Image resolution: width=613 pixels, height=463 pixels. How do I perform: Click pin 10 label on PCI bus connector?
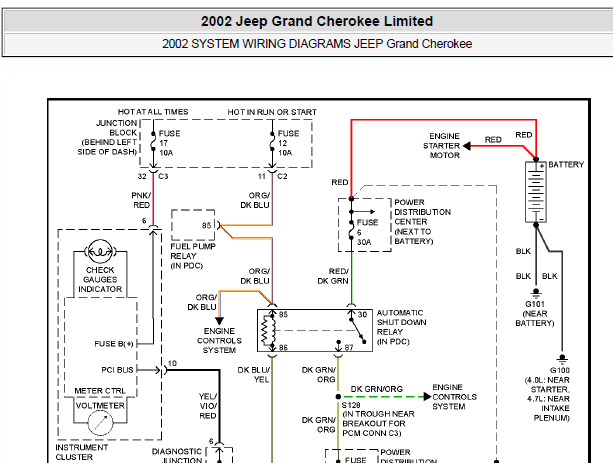click(x=172, y=363)
